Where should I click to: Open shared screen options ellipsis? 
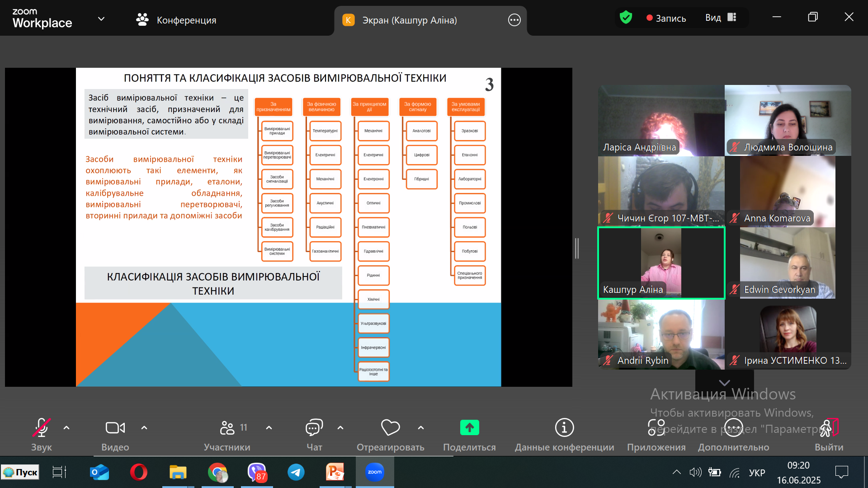pyautogui.click(x=514, y=20)
